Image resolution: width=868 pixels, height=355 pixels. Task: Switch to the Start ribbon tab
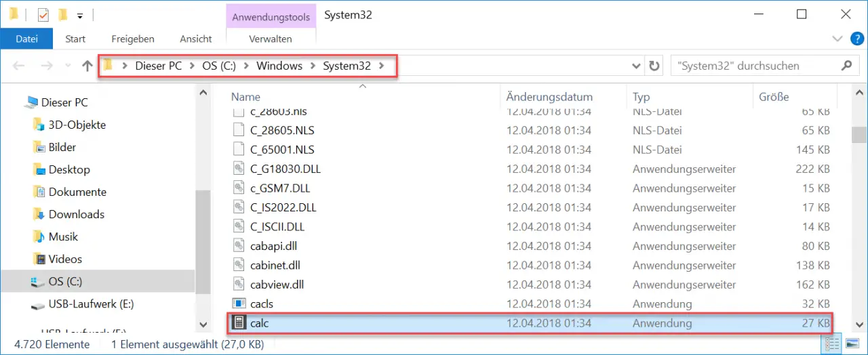[x=75, y=39]
